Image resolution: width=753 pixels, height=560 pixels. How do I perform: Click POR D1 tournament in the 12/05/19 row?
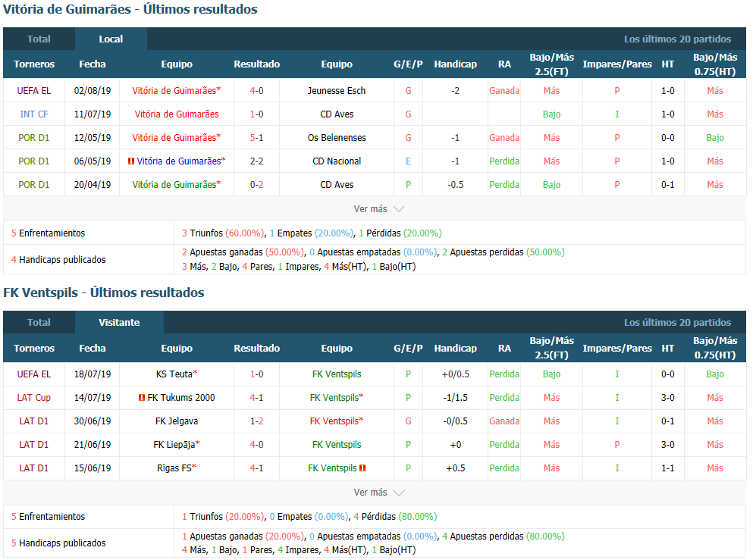(x=33, y=138)
